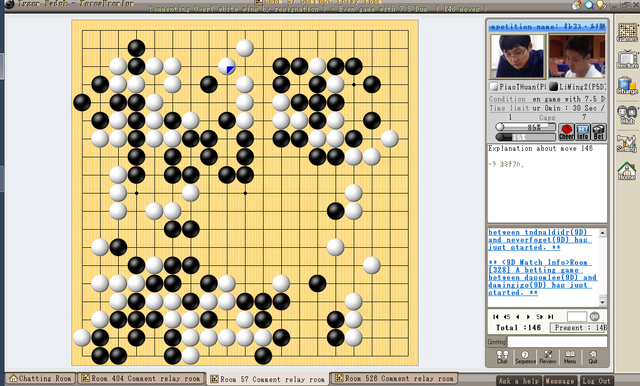
Task: Open the Menu book icon
Action: 570,357
